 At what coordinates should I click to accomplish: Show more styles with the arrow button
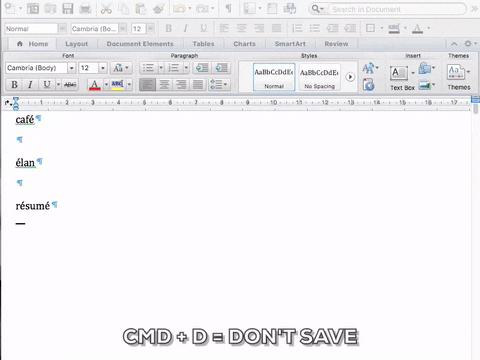[x=350, y=77]
